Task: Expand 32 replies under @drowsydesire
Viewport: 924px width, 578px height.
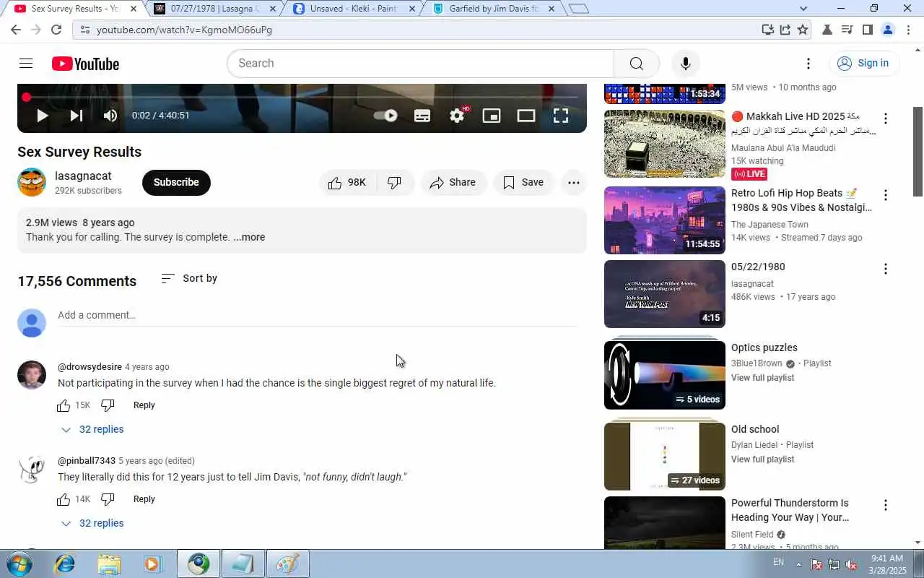Action: (x=92, y=429)
